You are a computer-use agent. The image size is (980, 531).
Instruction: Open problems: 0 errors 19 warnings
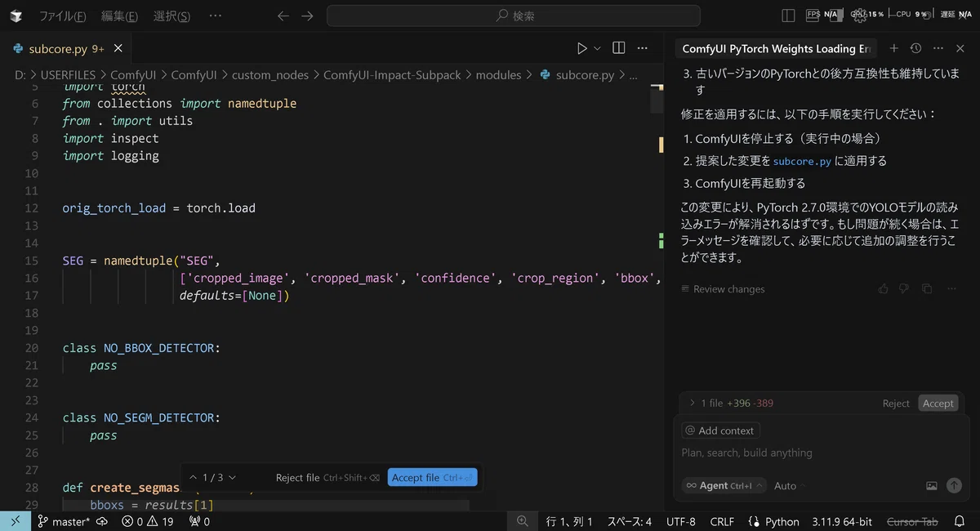[x=148, y=521]
